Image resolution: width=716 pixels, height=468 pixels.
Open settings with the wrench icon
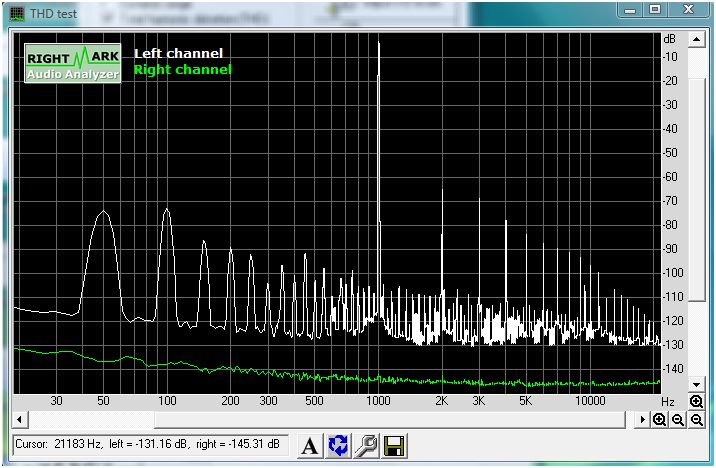366,446
